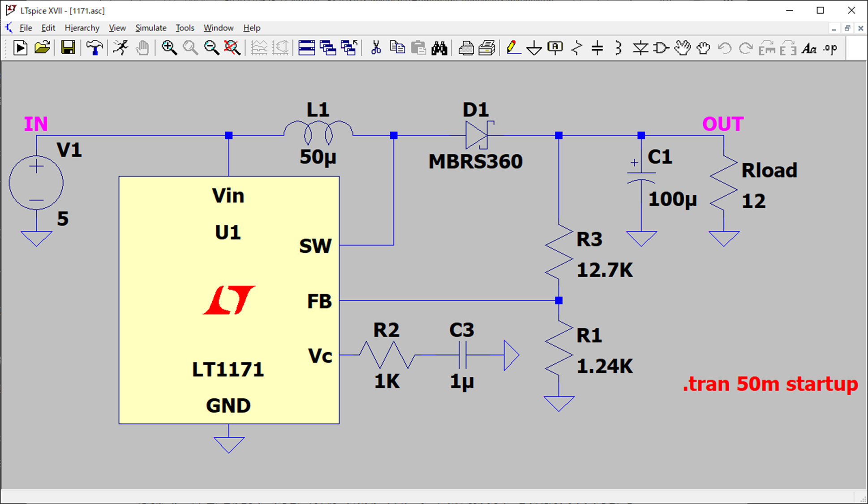The height and width of the screenshot is (504, 868).
Task: Zoom to fit with the crossed magnifier icon
Action: [232, 47]
